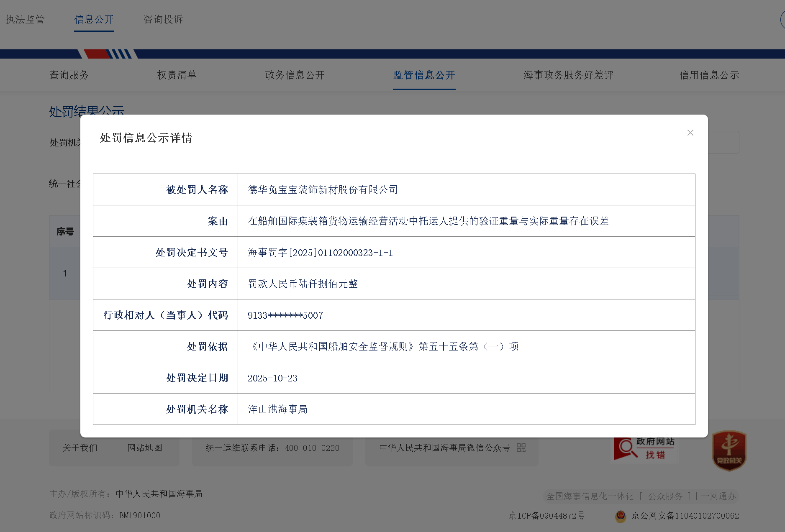Screen dimensions: 785x532
Task: Open the 海事政务服务好差评 tab
Action: [x=568, y=75]
